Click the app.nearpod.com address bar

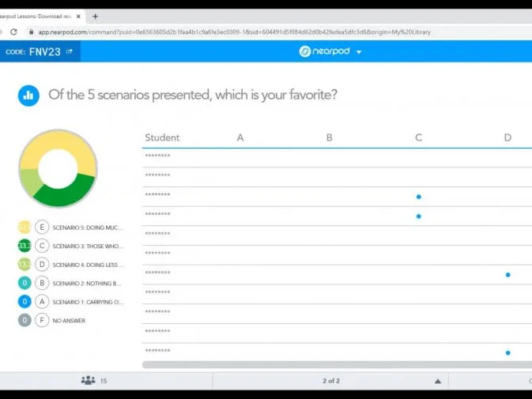[234, 32]
